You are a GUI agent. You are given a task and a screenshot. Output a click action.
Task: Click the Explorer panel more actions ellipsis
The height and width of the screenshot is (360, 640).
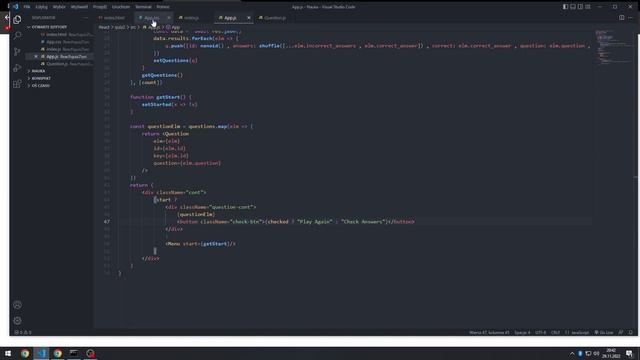(86, 18)
